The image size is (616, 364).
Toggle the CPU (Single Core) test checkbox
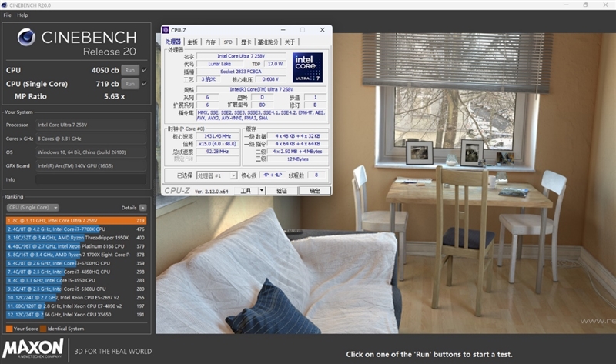144,83
